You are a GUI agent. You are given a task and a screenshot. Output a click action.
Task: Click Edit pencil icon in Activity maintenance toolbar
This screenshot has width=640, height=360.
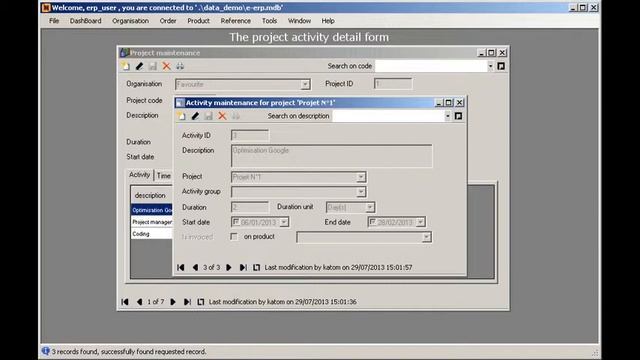coord(195,116)
